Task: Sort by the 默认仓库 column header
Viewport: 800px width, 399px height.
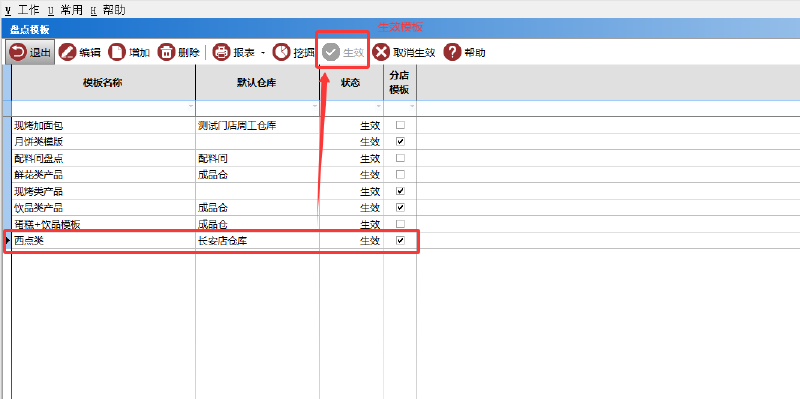Action: (x=258, y=83)
